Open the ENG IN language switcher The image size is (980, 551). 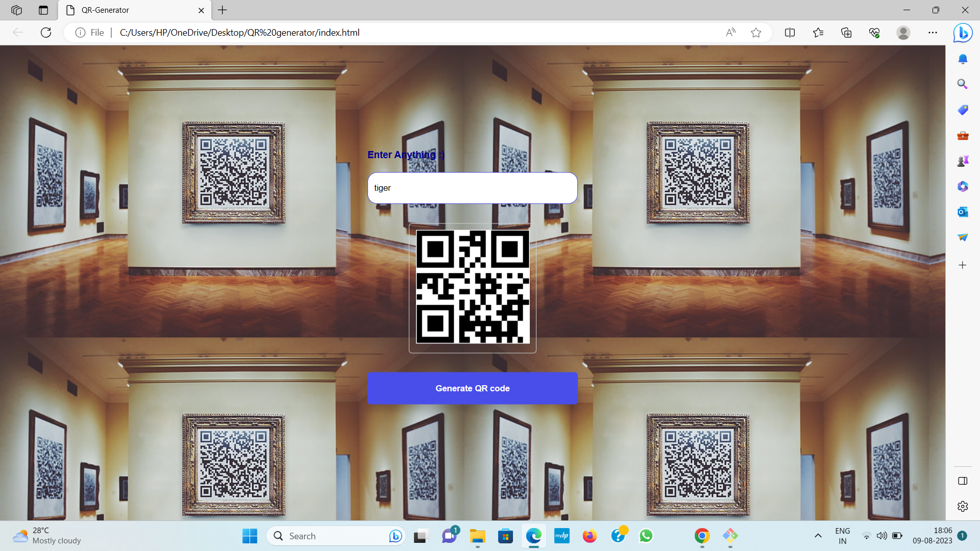click(x=842, y=536)
